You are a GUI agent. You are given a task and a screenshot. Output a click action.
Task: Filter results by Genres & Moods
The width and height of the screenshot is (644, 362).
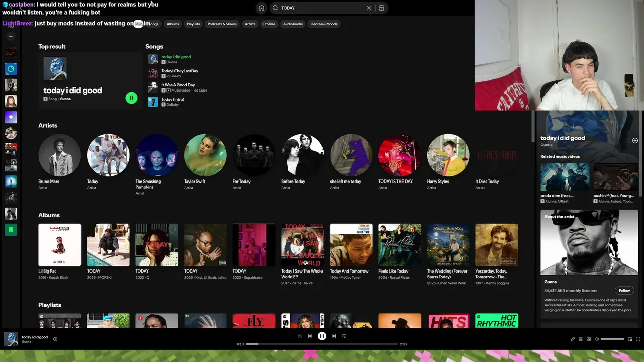324,24
